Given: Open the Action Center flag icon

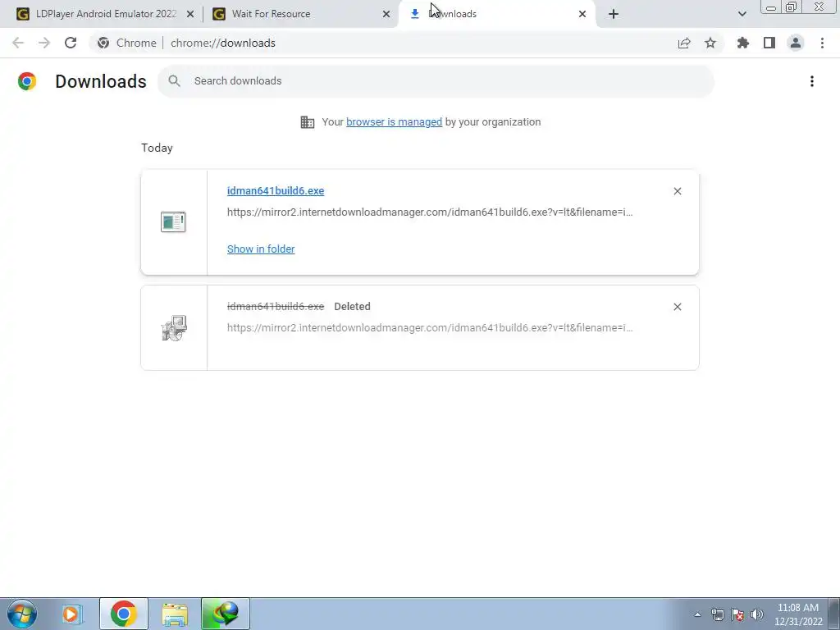Looking at the screenshot, I should 737,614.
